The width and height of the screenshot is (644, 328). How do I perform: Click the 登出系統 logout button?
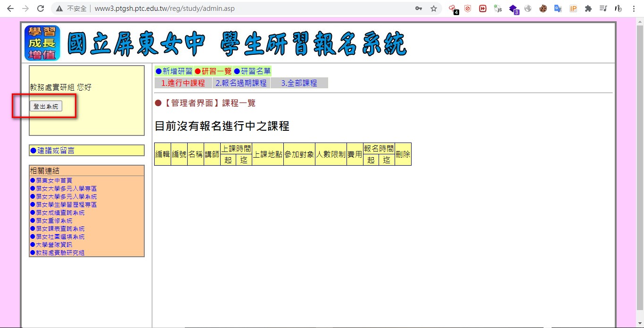[46, 106]
